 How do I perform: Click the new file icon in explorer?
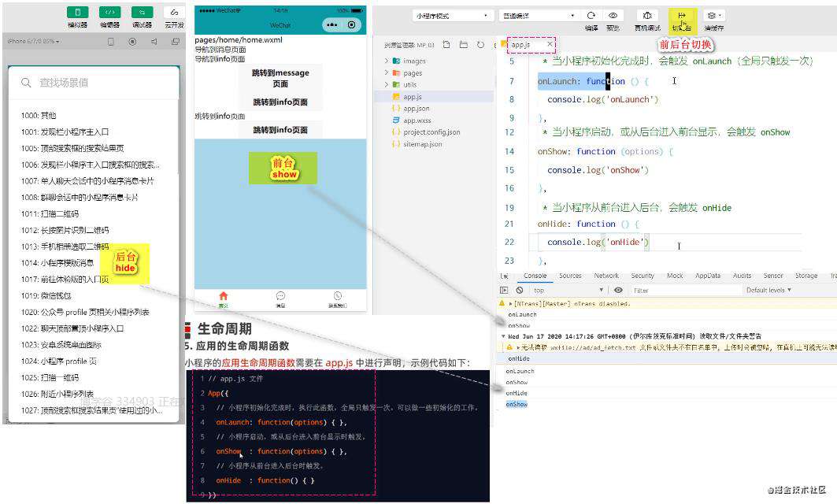pos(446,45)
